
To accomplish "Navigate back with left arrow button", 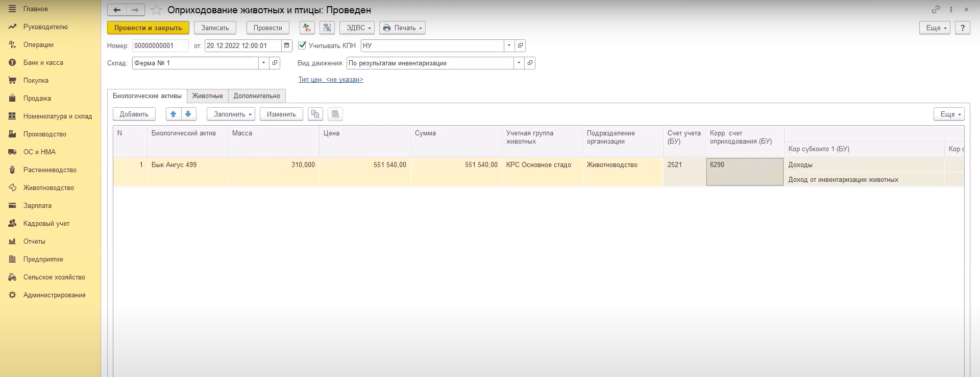I will pos(117,10).
